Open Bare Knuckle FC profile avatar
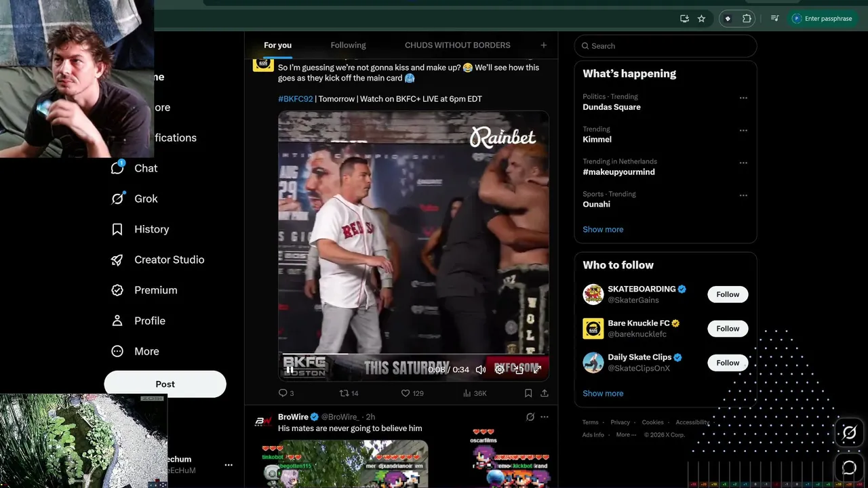868x488 pixels. tap(593, 329)
